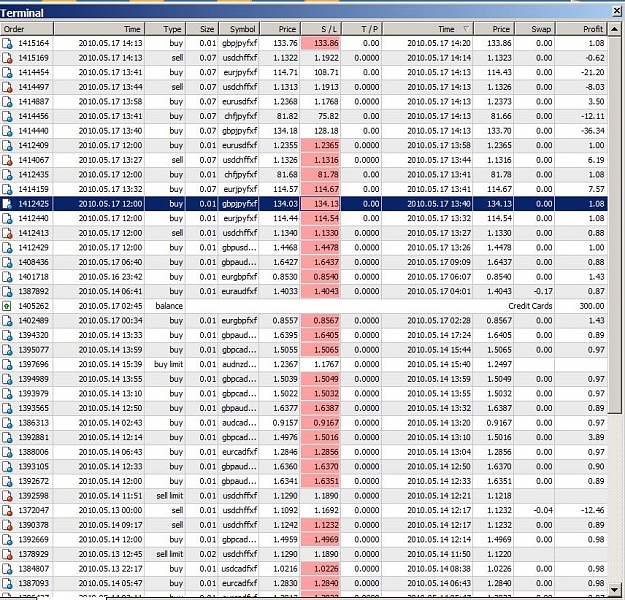Click the icon of order 1387093
This screenshot has width=625, height=600.
(x=7, y=583)
